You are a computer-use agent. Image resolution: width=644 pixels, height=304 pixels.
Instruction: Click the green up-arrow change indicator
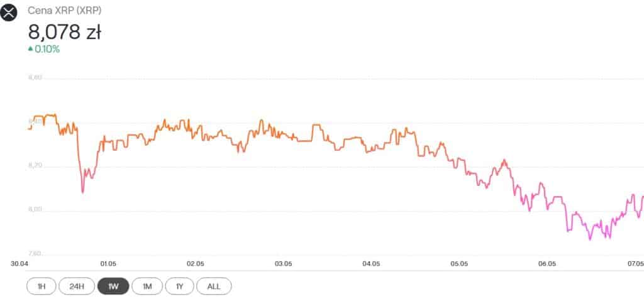[30, 49]
